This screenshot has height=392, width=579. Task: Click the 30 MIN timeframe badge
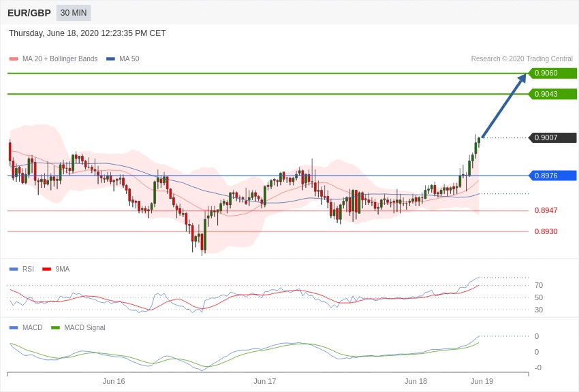74,13
